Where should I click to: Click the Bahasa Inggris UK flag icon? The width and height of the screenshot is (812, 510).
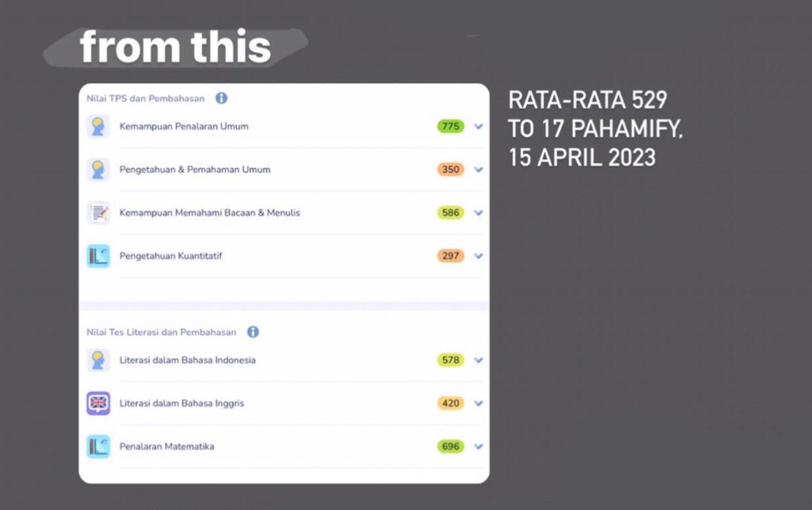coord(98,403)
